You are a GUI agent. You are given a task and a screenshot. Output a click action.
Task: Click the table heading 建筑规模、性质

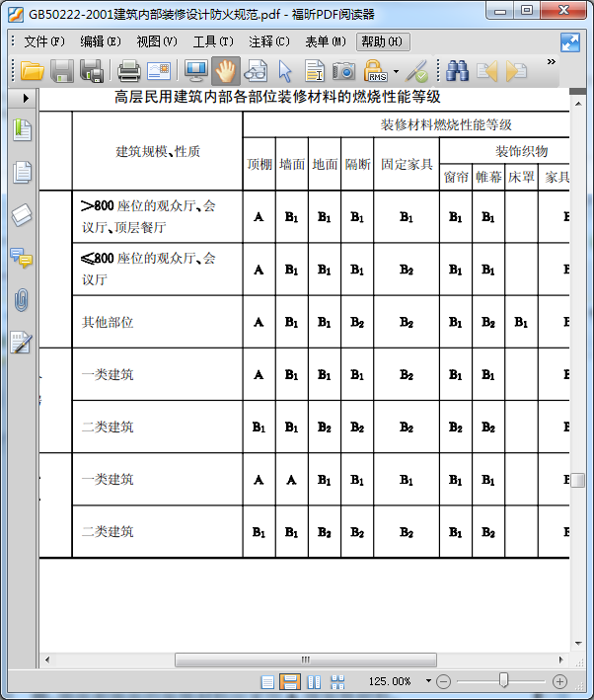pyautogui.click(x=158, y=151)
